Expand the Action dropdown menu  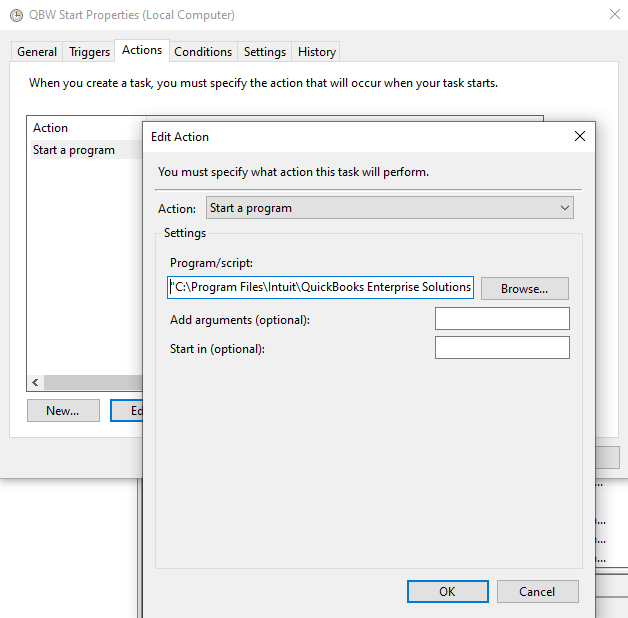coord(565,208)
